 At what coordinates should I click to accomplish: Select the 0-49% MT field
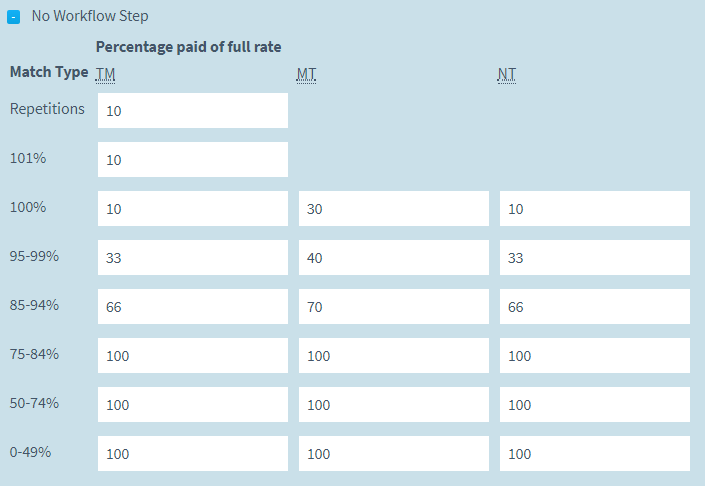pyautogui.click(x=393, y=454)
